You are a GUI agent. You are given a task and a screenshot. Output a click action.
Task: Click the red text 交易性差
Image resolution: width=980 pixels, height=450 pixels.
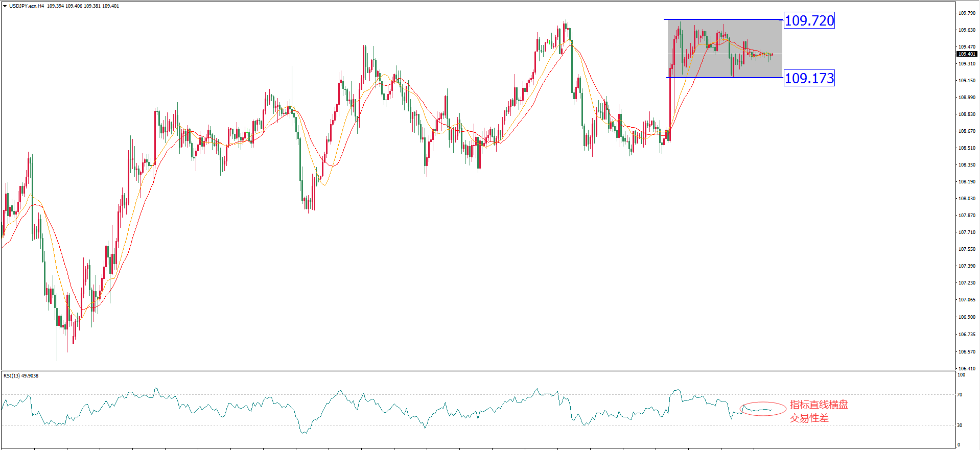[809, 418]
